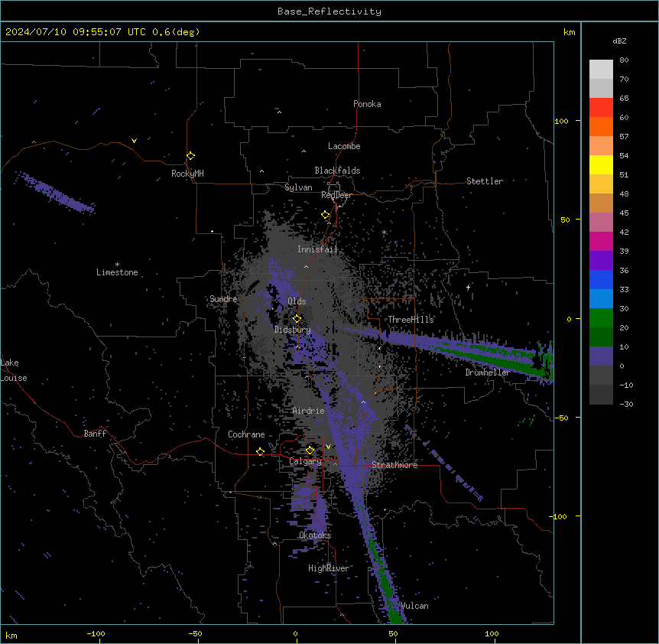Click the Airdrie city label
The image size is (659, 644).
309,411
